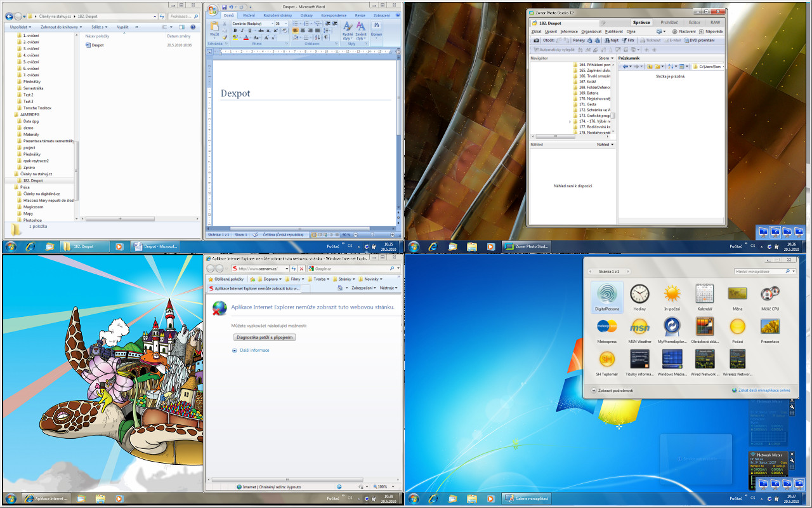Click Filtr in Zoner Photo Studio toolbar
Viewport: 812px width, 508px height.
628,40
